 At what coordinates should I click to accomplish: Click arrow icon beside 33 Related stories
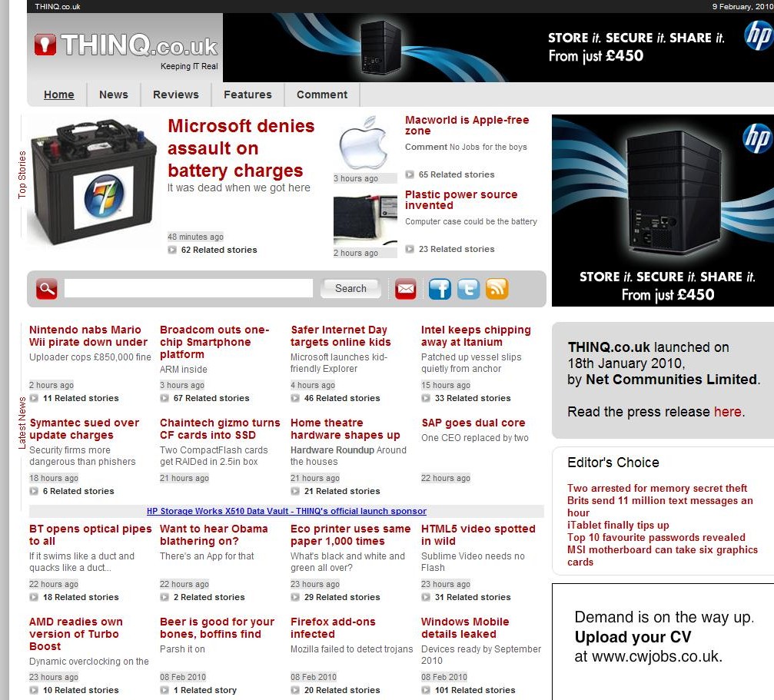(x=426, y=398)
